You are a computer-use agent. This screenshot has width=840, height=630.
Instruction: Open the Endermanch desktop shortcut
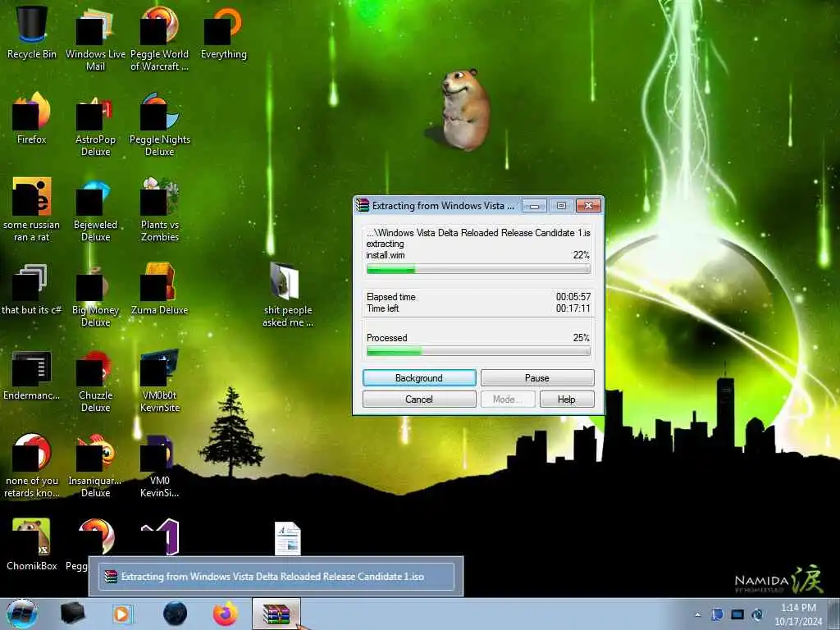[x=31, y=375]
